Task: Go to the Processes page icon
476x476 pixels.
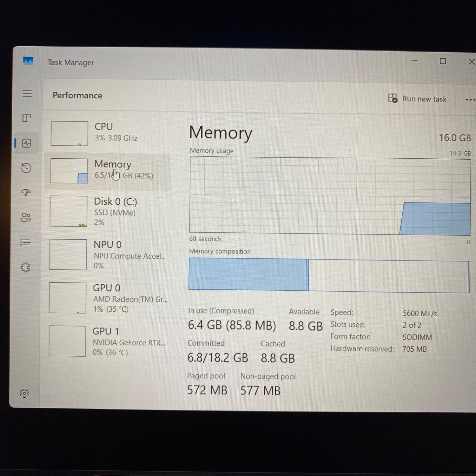Action: click(x=27, y=118)
